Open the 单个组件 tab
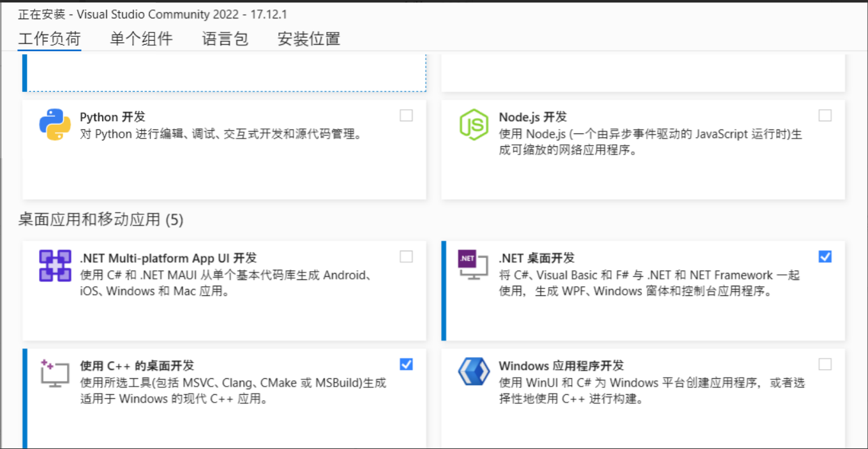Viewport: 868px width, 449px height. (141, 39)
